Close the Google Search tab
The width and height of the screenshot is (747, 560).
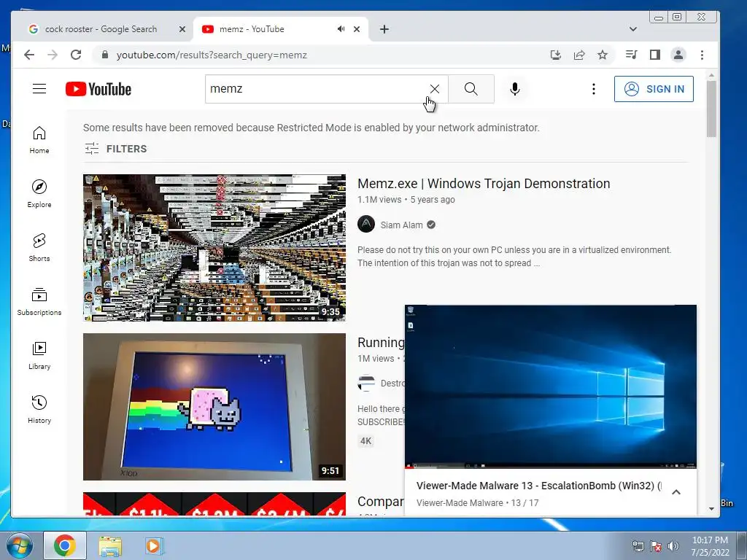coord(182,29)
